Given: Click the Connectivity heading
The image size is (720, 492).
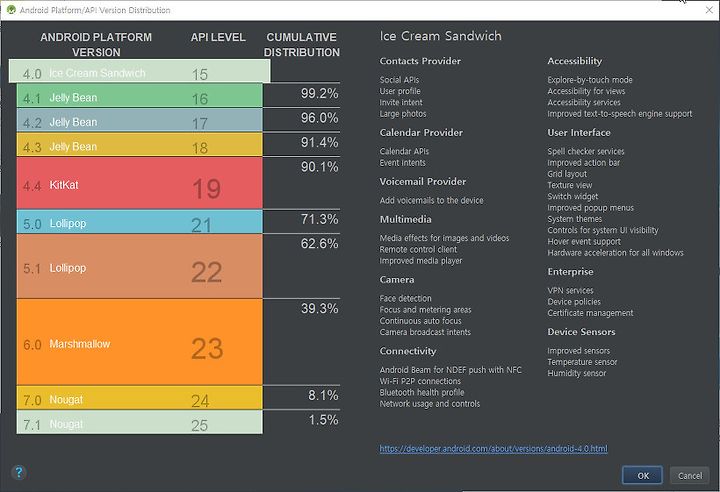Looking at the screenshot, I should click(x=408, y=351).
